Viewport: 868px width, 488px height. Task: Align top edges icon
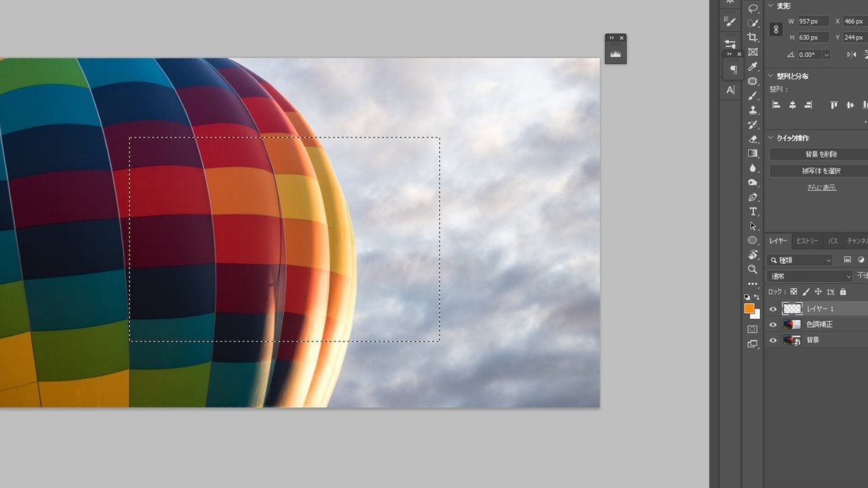coord(833,105)
